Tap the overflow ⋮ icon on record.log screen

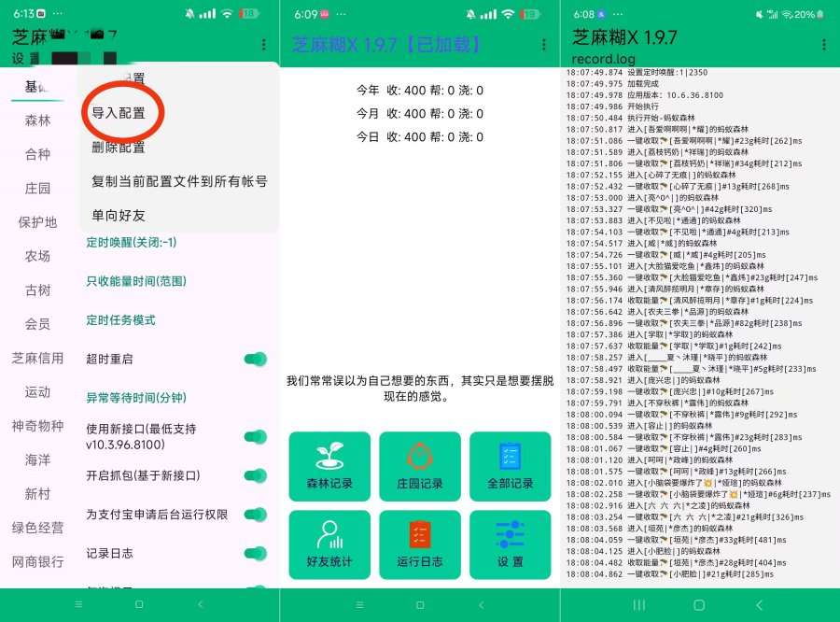[x=825, y=45]
